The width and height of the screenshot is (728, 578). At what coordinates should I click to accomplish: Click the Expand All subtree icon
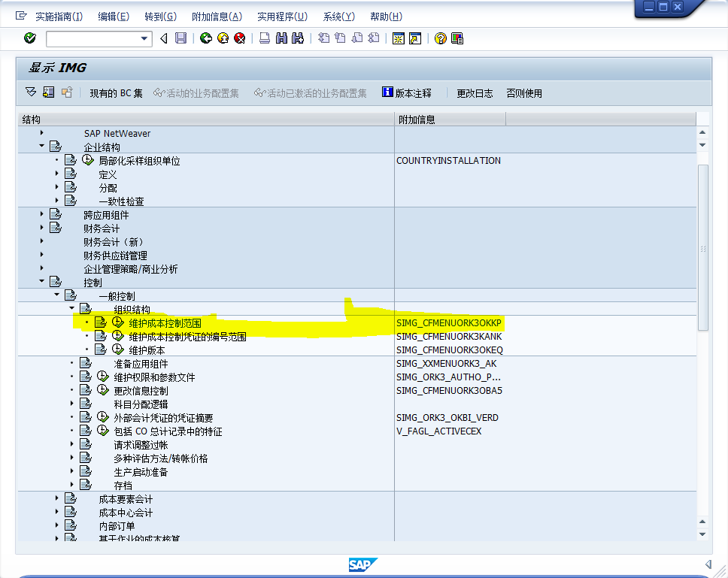tap(31, 92)
